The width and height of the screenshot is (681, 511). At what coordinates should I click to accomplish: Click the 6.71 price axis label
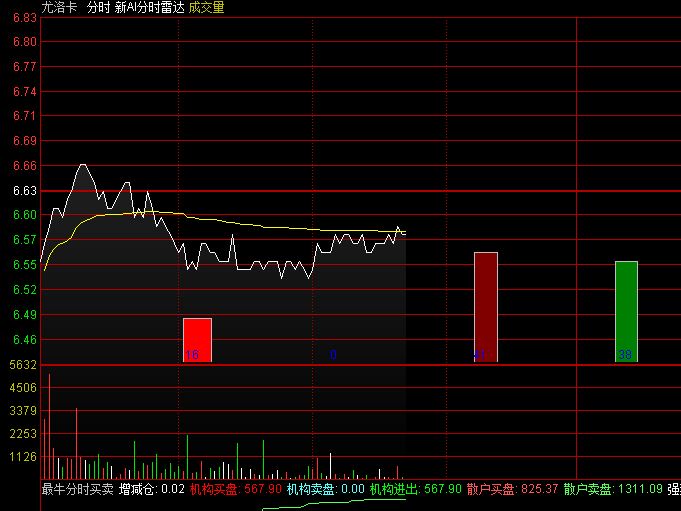pyautogui.click(x=25, y=116)
